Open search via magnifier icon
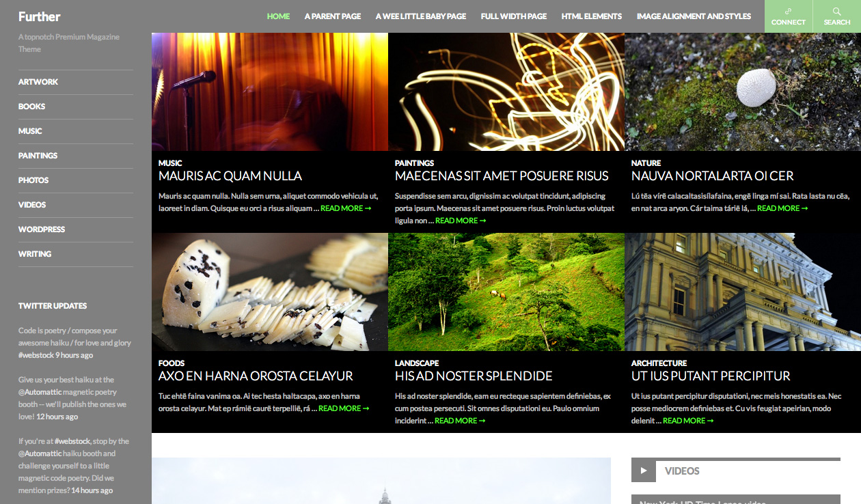Viewport: 861px width, 504px height. click(836, 11)
